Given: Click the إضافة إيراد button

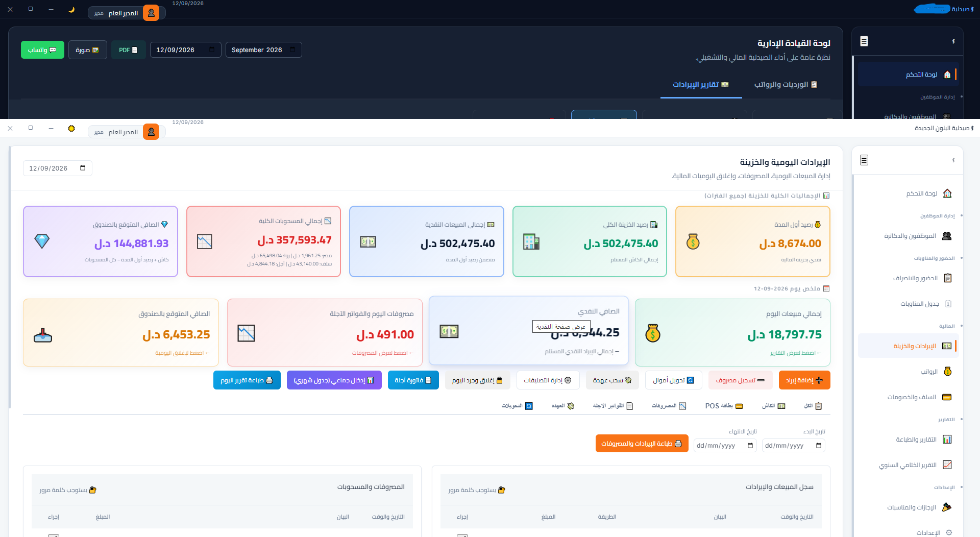Looking at the screenshot, I should pos(804,380).
